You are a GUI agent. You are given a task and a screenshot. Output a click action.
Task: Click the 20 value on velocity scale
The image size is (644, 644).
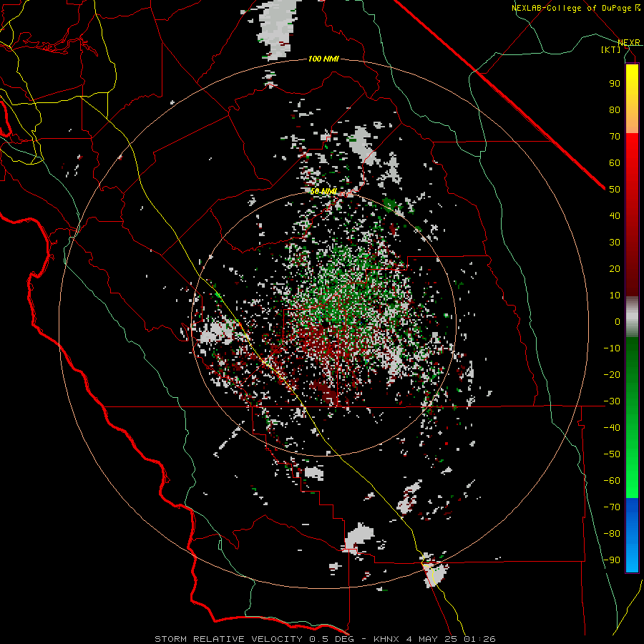point(615,268)
